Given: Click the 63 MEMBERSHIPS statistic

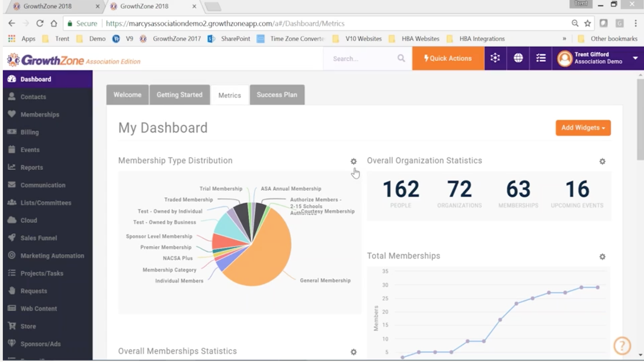Looking at the screenshot, I should point(518,194).
